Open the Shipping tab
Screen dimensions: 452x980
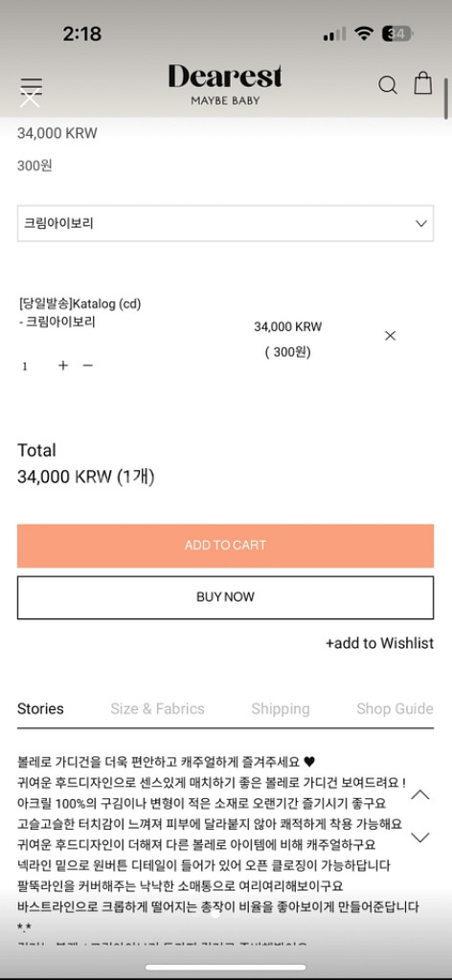coord(280,709)
